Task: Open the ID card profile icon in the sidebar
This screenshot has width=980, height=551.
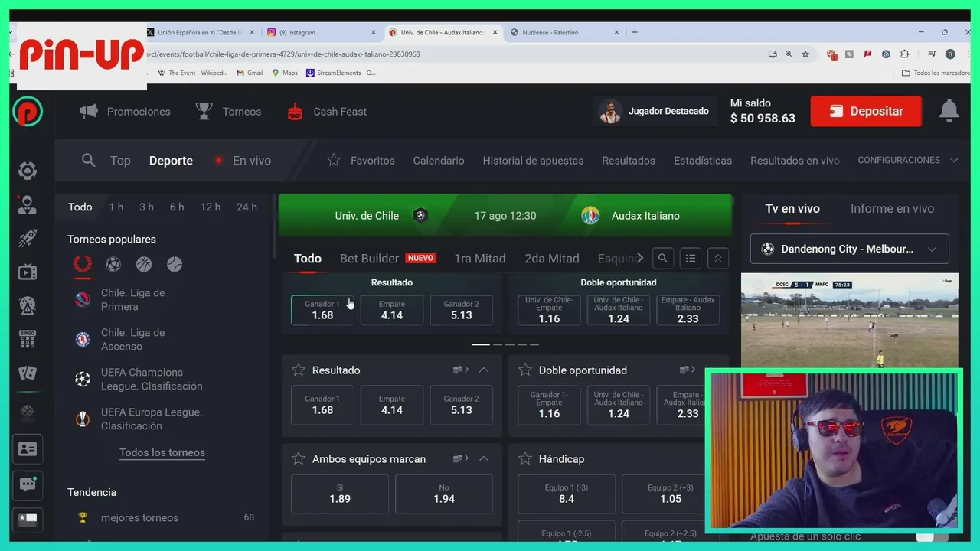Action: (28, 449)
